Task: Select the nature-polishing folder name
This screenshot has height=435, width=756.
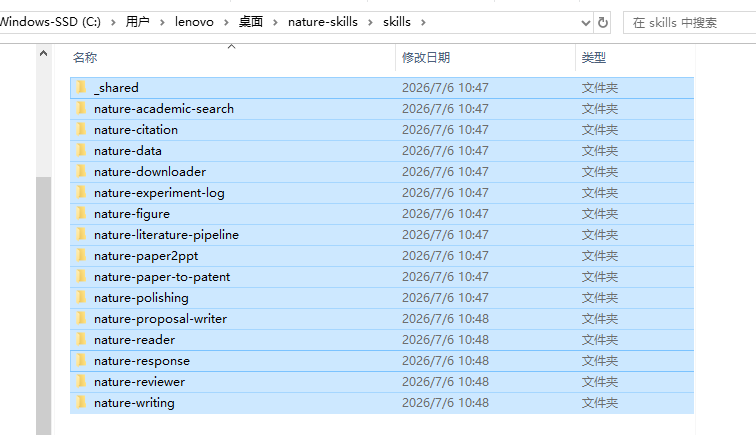Action: tap(141, 298)
